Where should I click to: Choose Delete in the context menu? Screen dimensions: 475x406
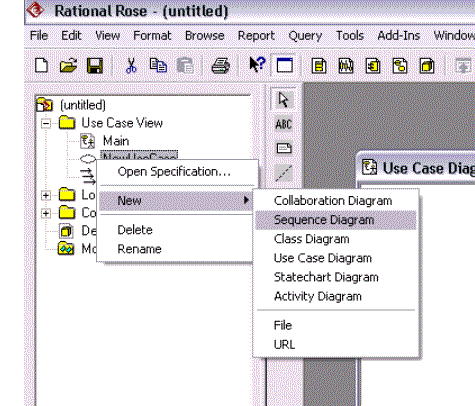click(x=176, y=230)
